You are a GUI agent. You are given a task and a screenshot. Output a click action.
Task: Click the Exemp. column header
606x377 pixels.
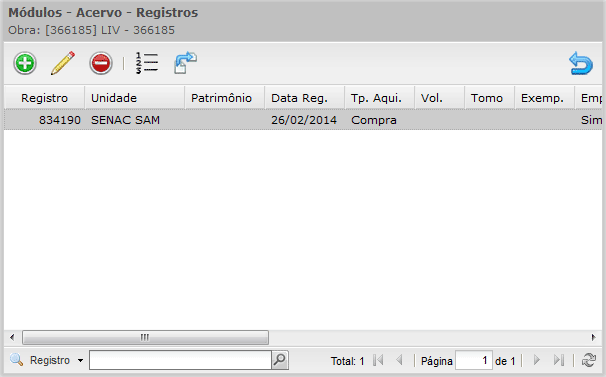545,98
